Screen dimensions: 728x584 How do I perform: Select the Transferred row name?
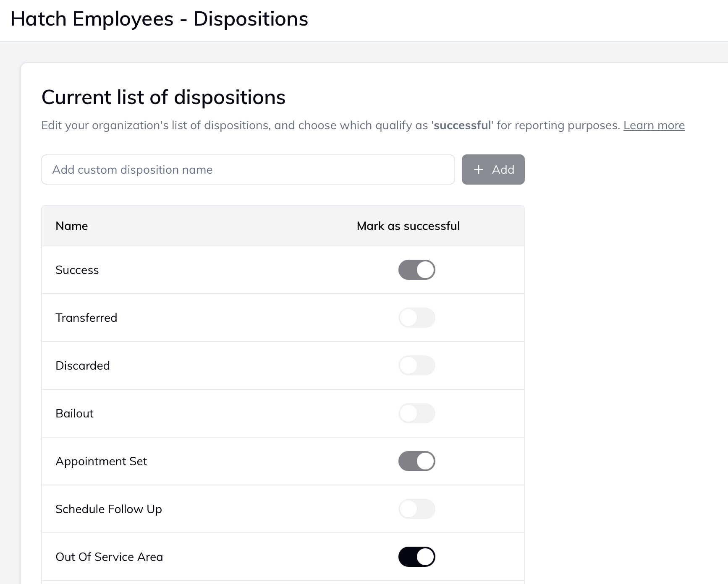click(x=86, y=318)
